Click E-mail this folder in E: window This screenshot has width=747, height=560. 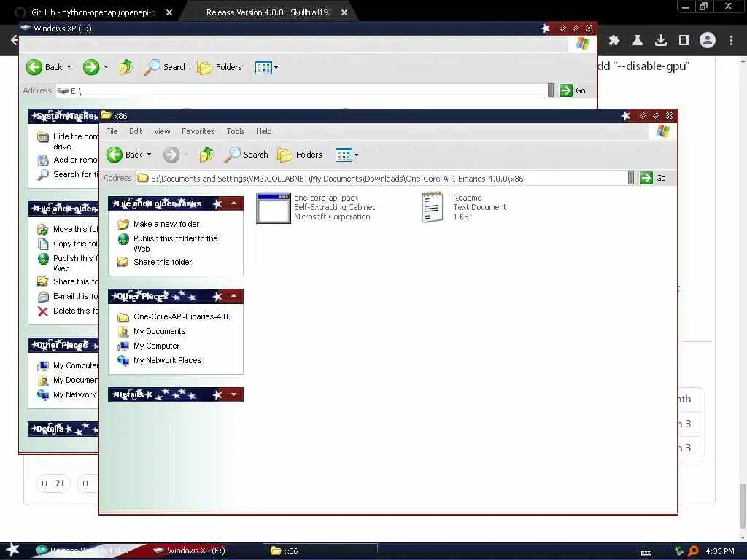point(75,296)
